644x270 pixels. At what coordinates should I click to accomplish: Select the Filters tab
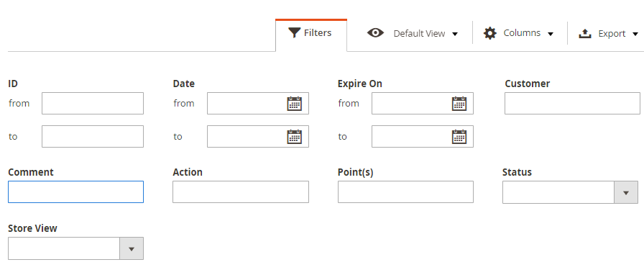pos(311,35)
